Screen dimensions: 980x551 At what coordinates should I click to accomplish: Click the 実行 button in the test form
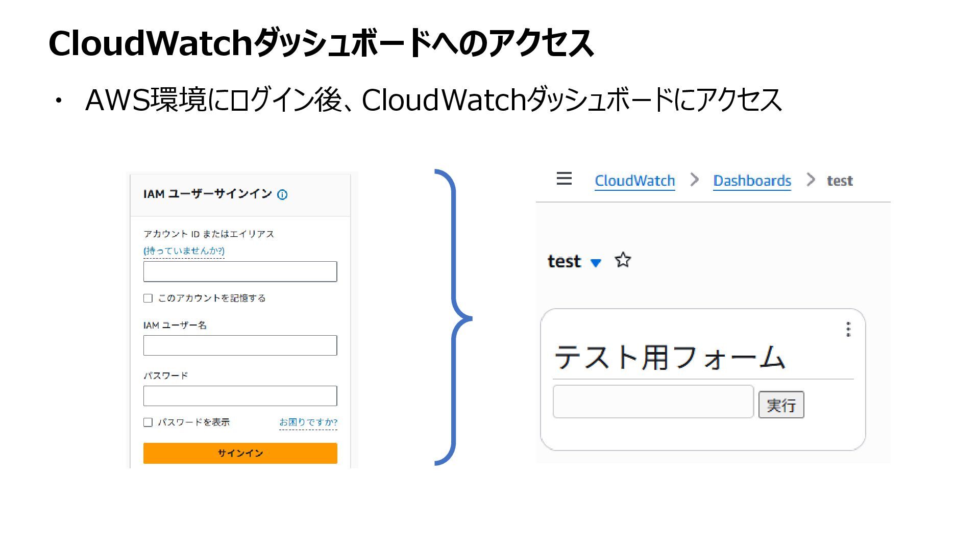[x=781, y=405]
